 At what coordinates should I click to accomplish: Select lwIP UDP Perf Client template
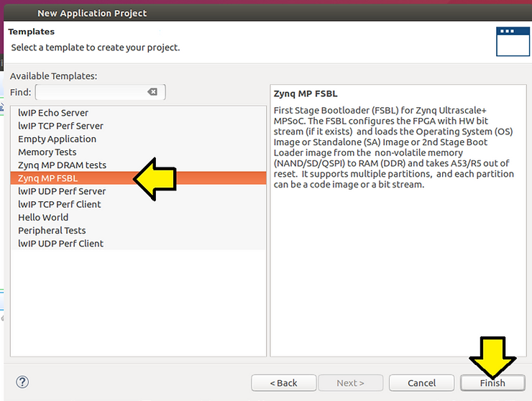pyautogui.click(x=139, y=244)
